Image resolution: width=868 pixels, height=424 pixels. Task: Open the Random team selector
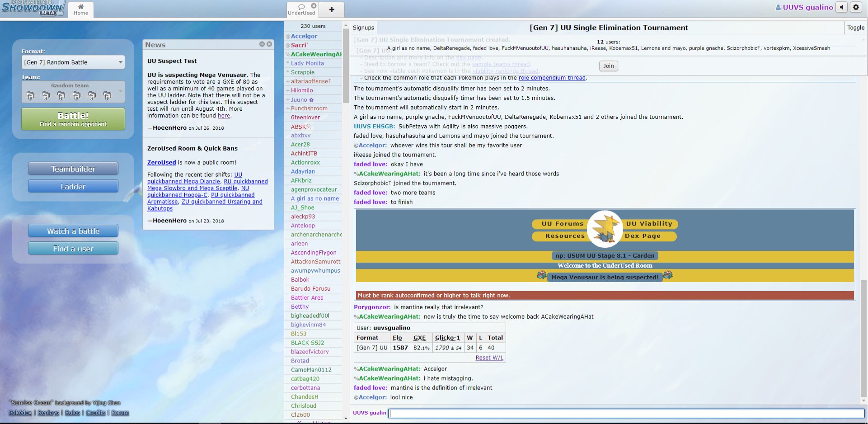tap(73, 92)
